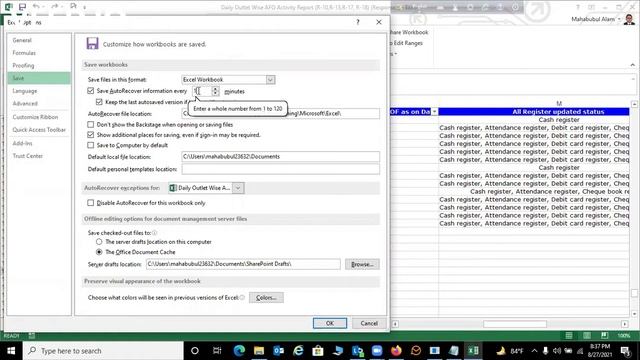Click Default personal templates location field
This screenshot has height=360, width=640.
280,169
